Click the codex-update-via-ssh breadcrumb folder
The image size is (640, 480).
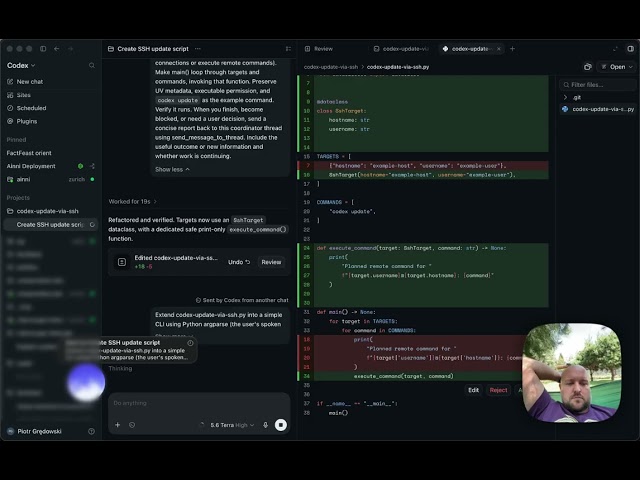tap(331, 67)
